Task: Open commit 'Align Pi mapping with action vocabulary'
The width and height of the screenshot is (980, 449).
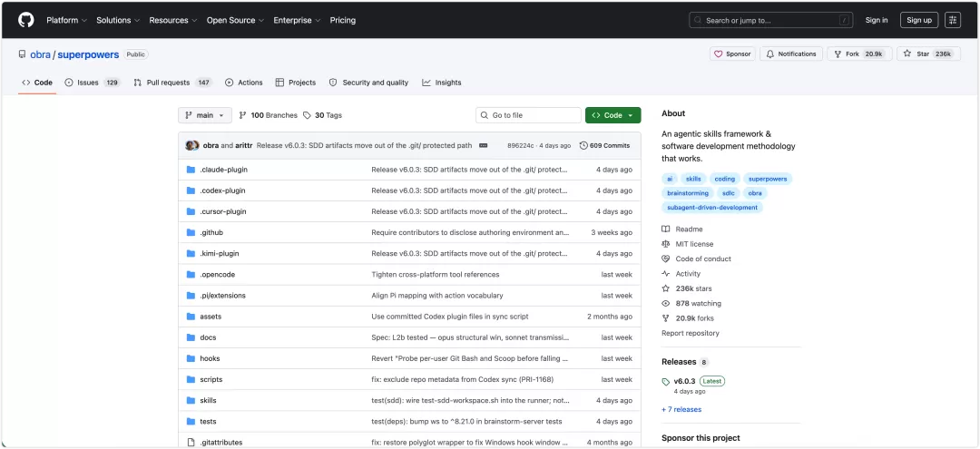Action: tap(436, 296)
